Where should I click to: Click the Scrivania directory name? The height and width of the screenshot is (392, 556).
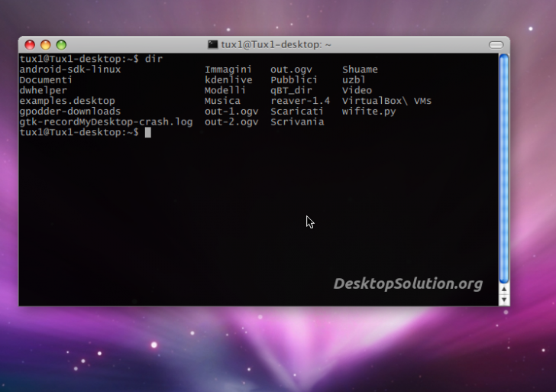point(297,122)
